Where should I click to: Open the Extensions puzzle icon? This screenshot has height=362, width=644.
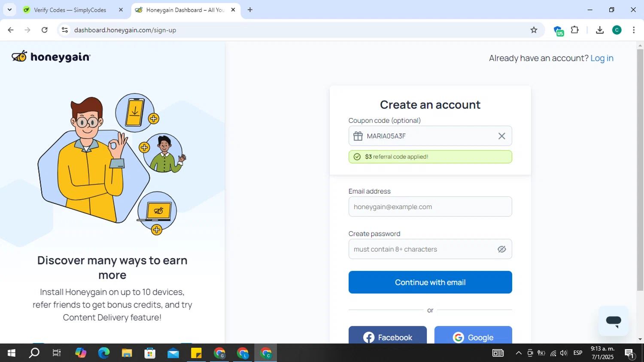[x=575, y=30]
